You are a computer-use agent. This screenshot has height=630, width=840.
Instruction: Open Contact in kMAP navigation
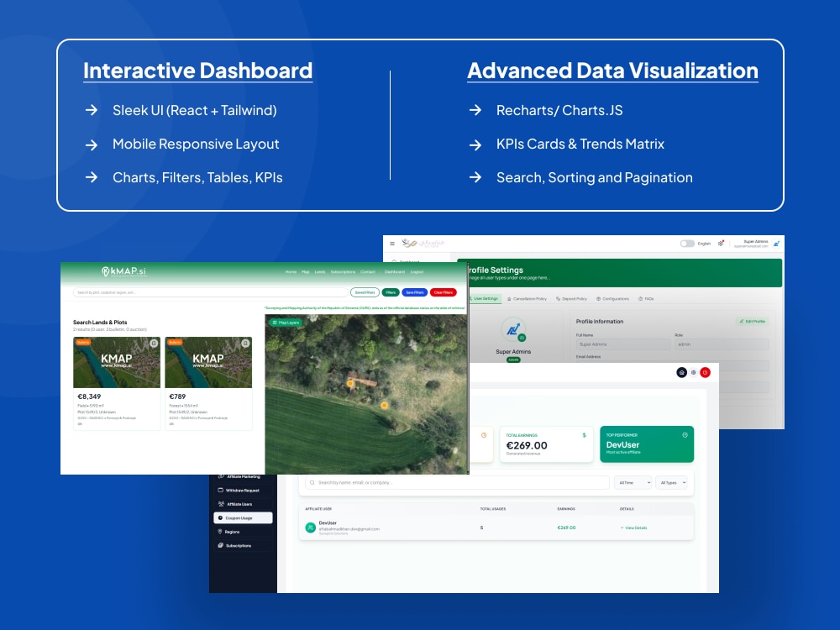click(x=368, y=271)
